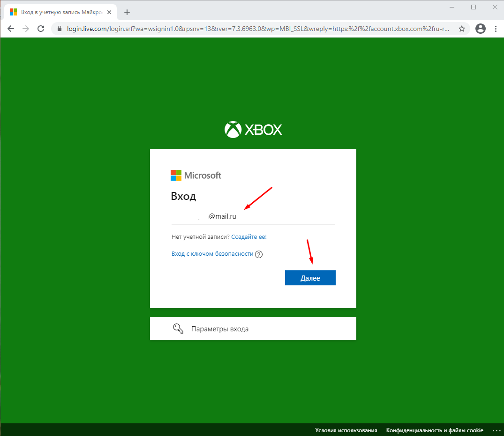The image size is (504, 436).
Task: Open Chrome three-dot menu
Action: [x=496, y=29]
